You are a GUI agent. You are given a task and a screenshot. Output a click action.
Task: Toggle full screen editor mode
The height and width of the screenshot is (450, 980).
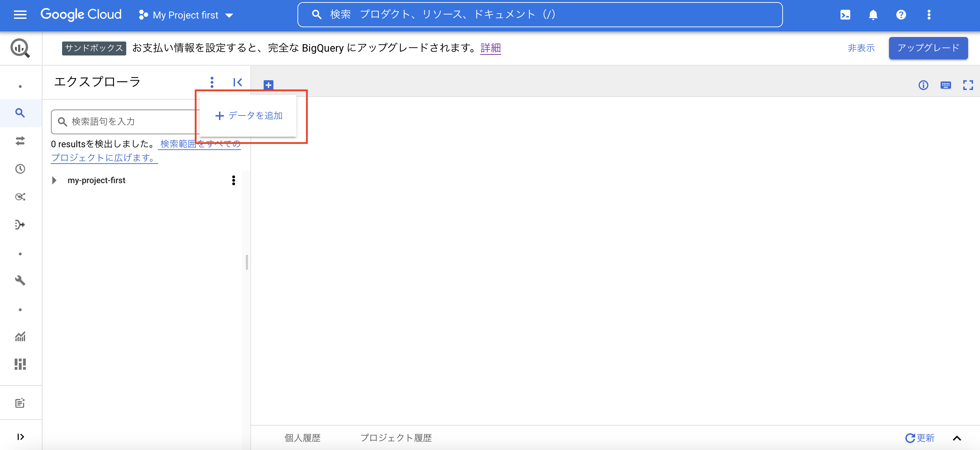(x=968, y=85)
